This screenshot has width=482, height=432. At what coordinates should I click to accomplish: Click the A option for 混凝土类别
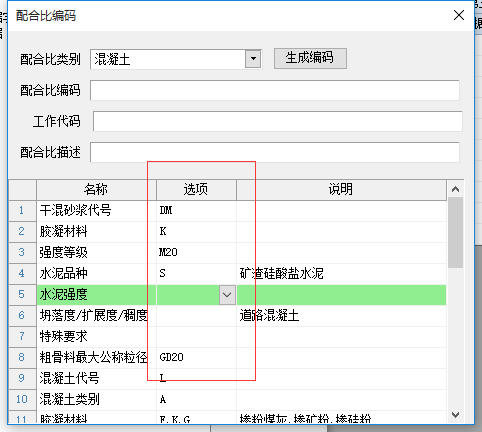196,400
